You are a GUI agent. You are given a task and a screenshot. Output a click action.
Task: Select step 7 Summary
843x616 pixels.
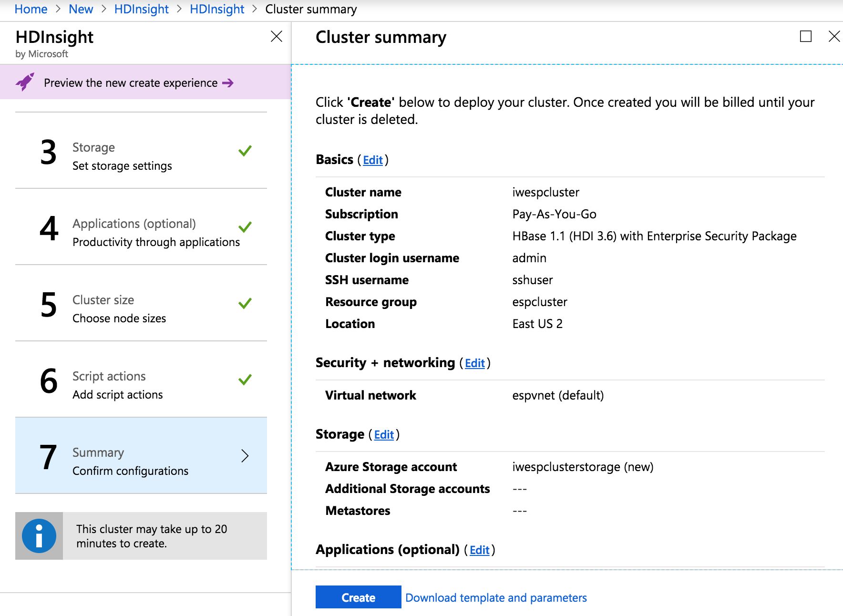[x=141, y=456]
